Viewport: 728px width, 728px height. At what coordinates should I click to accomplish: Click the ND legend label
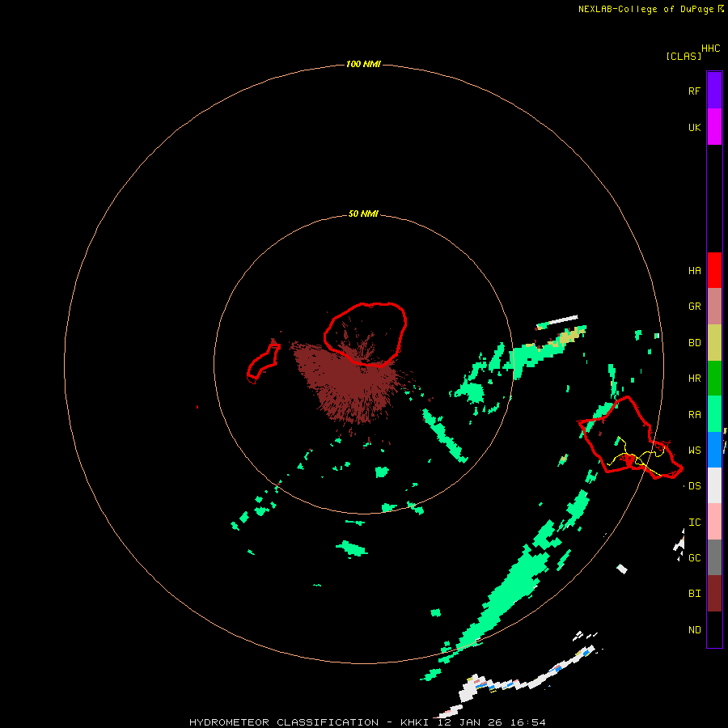tap(694, 630)
